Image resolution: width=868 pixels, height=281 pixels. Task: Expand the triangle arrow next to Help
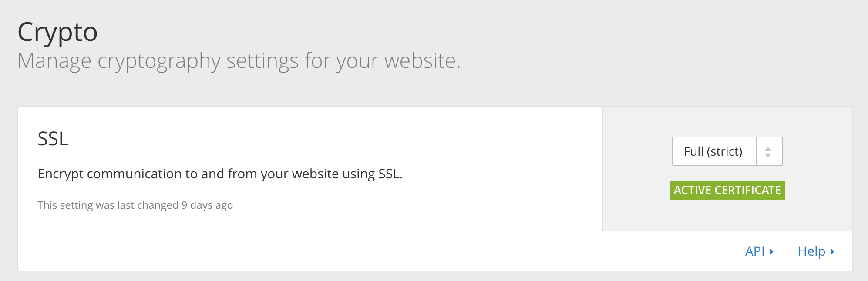[x=832, y=251]
